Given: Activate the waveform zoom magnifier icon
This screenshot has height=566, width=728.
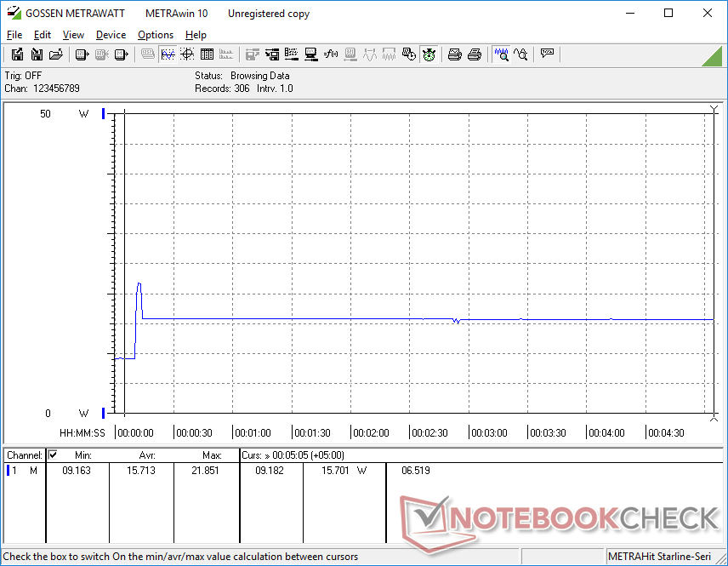Looking at the screenshot, I should pos(501,54).
